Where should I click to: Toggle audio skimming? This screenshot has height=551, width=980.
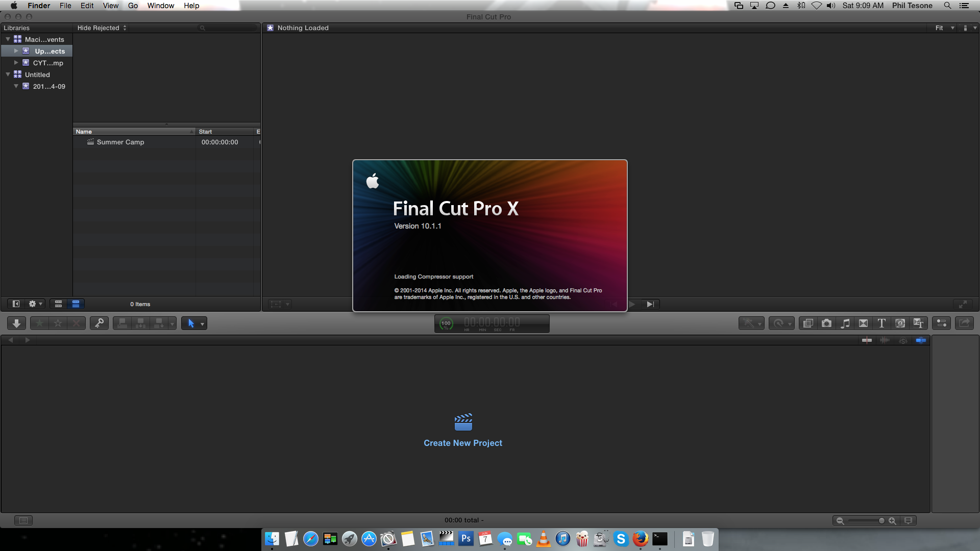click(x=885, y=340)
